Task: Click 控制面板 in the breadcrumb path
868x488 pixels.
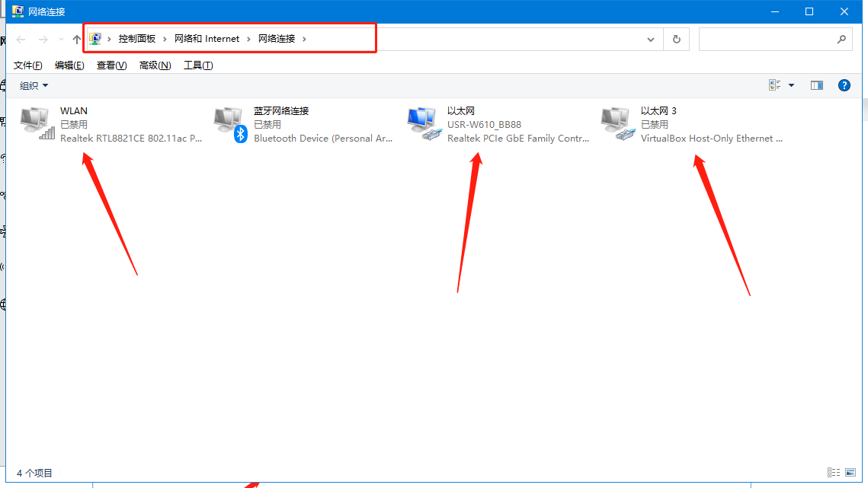Action: [x=137, y=39]
